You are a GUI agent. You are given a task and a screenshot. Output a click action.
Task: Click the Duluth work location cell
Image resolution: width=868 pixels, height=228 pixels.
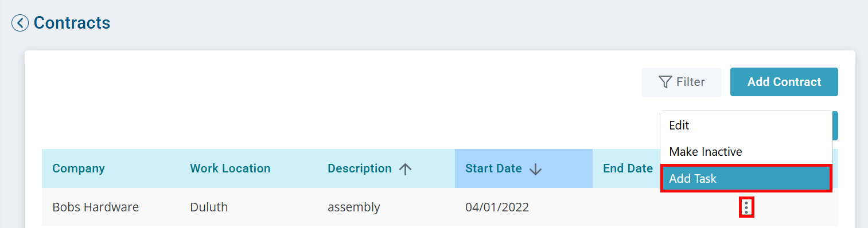[209, 207]
